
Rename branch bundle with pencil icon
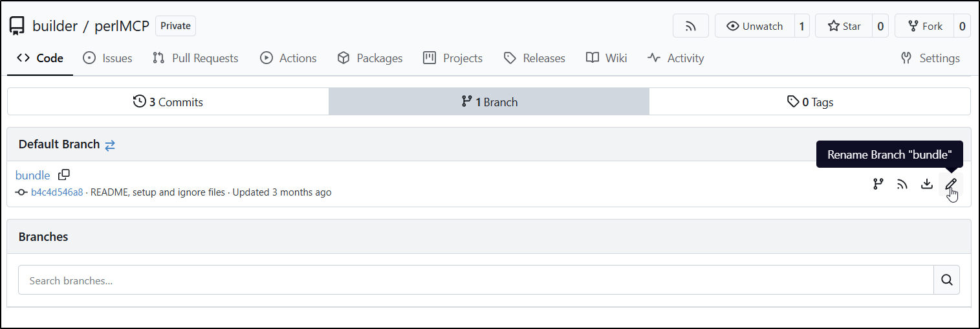click(951, 185)
